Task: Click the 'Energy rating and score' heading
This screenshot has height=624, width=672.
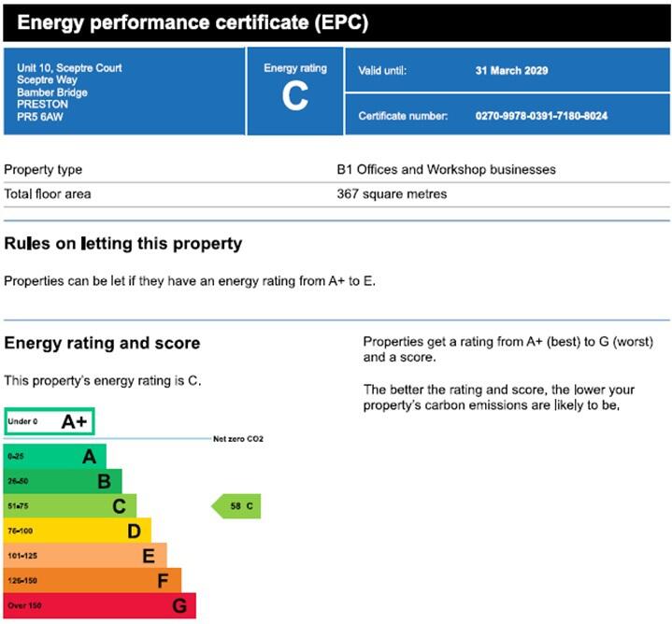Action: (102, 344)
